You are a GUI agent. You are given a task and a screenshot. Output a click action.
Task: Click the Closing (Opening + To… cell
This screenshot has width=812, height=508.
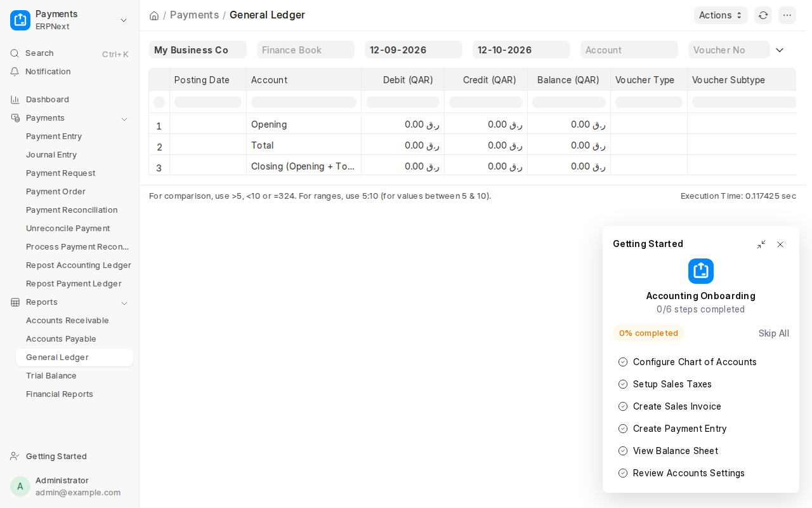tap(304, 166)
